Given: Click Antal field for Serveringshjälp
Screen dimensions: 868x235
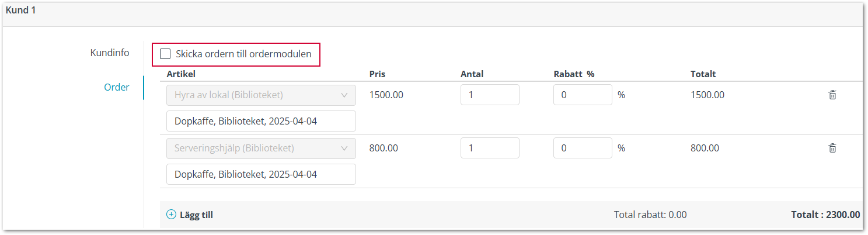Looking at the screenshot, I should tap(490, 148).
